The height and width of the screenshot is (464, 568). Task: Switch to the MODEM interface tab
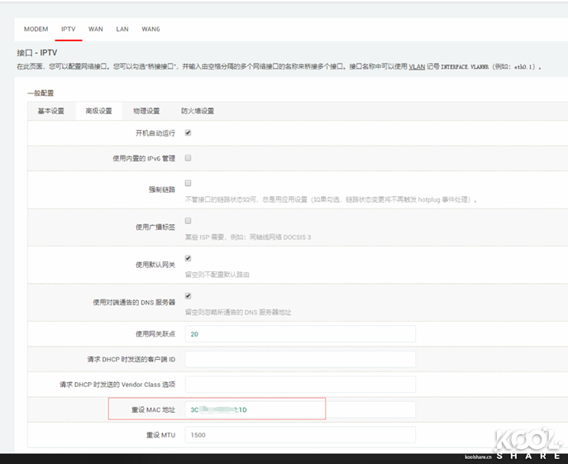click(x=36, y=29)
